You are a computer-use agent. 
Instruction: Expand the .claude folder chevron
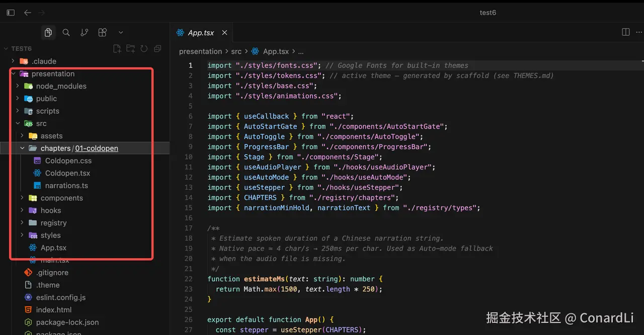click(x=13, y=61)
